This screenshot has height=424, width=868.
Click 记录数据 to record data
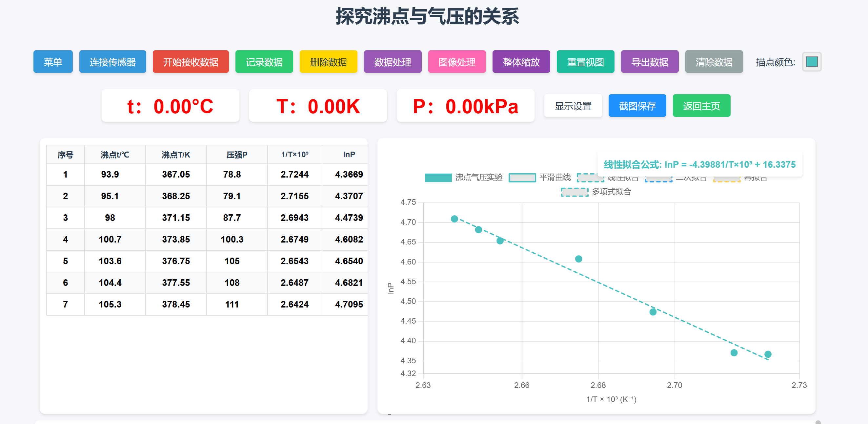264,61
